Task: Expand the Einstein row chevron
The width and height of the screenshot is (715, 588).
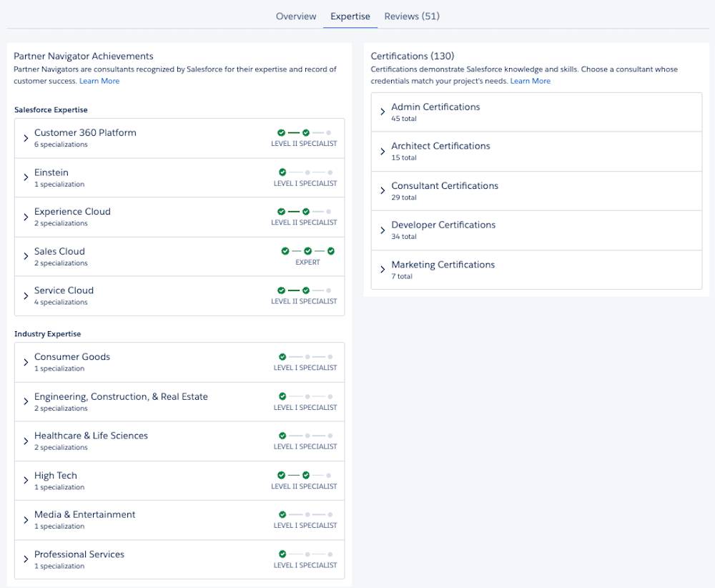Action: coord(26,177)
